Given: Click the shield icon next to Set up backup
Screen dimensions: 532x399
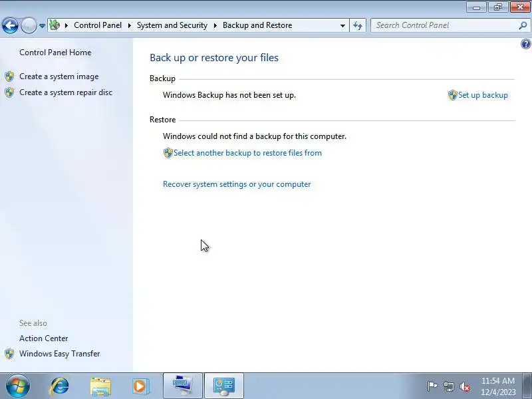Looking at the screenshot, I should (x=453, y=95).
